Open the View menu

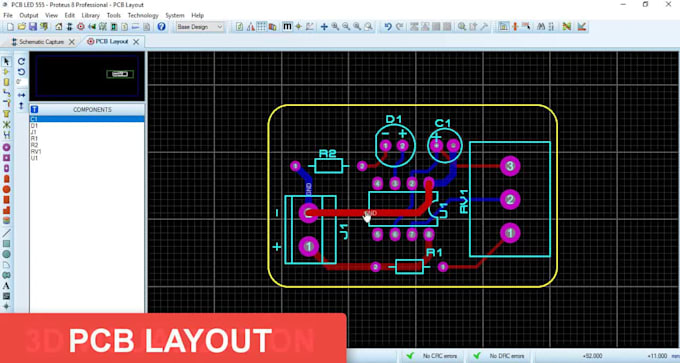51,15
